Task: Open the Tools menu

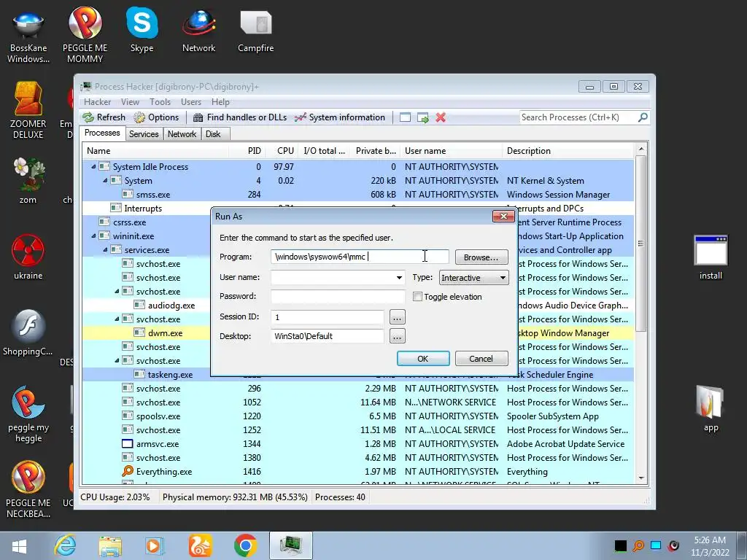Action: tap(160, 102)
